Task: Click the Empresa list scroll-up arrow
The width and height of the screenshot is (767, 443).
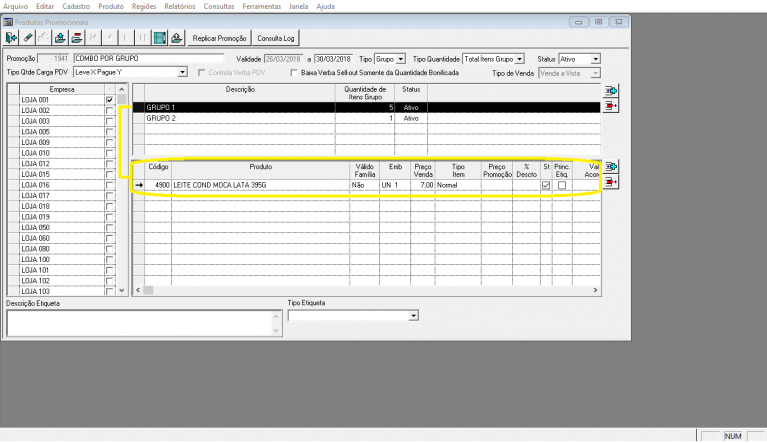Action: pos(122,89)
